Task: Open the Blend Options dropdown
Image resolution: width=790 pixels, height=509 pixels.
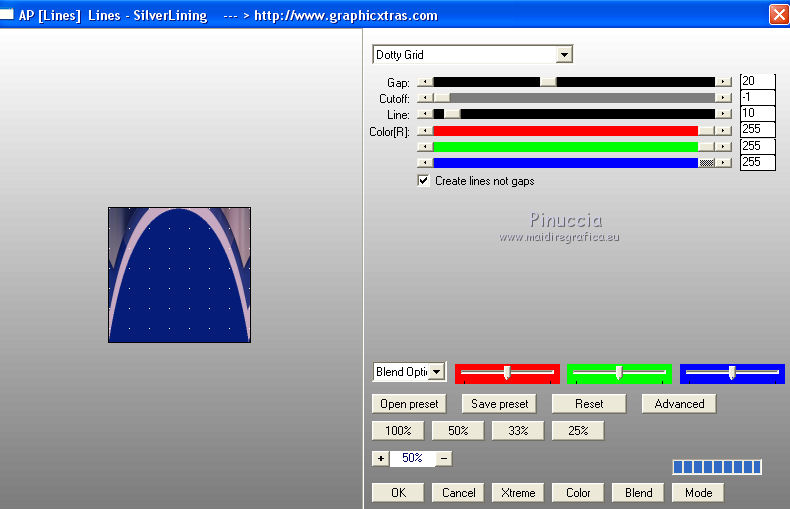Action: [x=436, y=372]
